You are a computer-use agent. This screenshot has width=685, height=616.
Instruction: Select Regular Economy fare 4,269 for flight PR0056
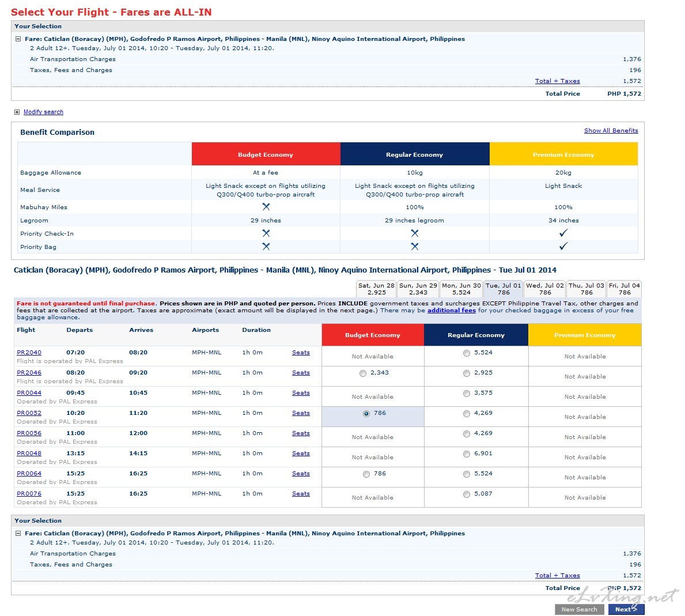click(x=467, y=434)
